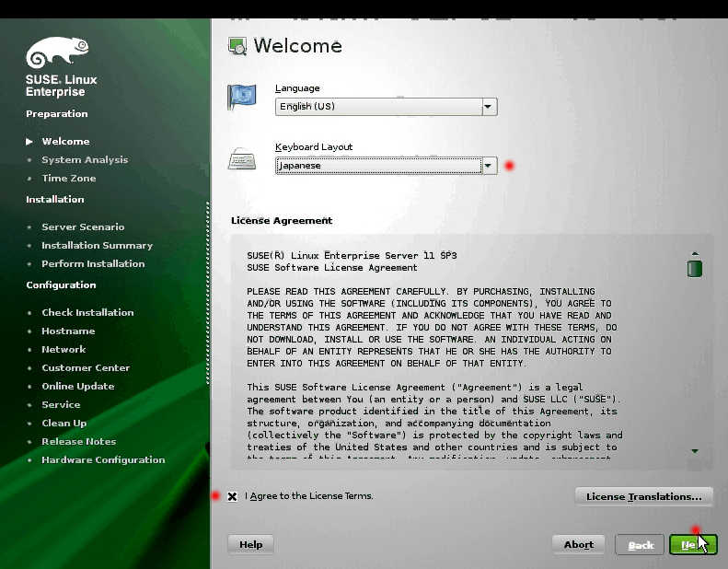Select the Installation Summary step

click(97, 245)
